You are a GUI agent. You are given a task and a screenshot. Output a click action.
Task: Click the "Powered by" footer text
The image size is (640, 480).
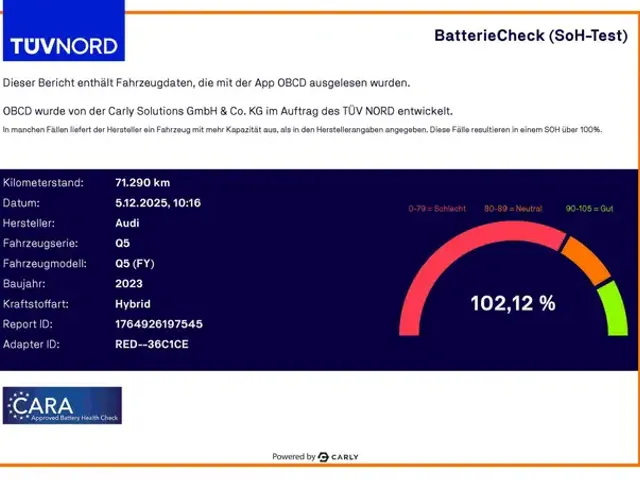tap(293, 457)
